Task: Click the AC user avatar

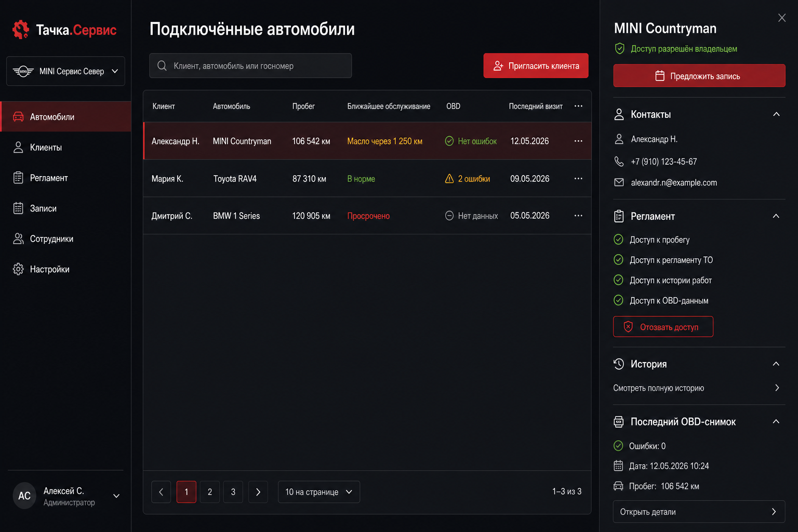Action: 24,496
